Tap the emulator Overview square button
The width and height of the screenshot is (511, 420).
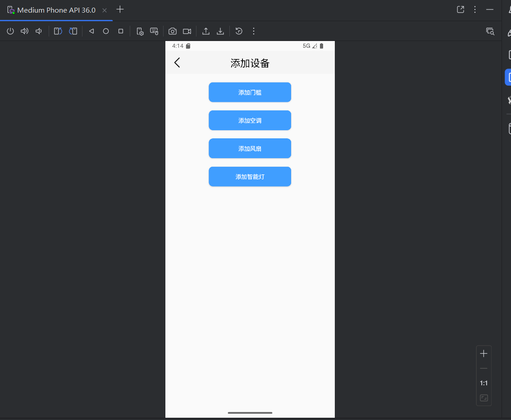pos(121,31)
